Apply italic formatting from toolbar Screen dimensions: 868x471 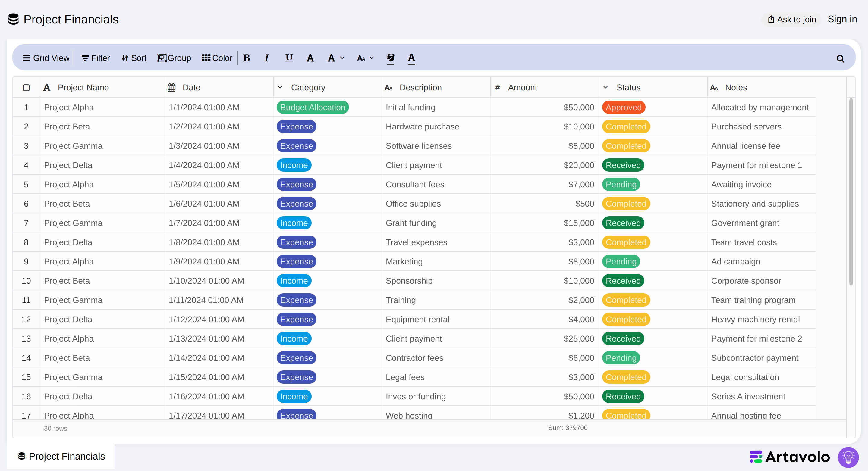[266, 58]
